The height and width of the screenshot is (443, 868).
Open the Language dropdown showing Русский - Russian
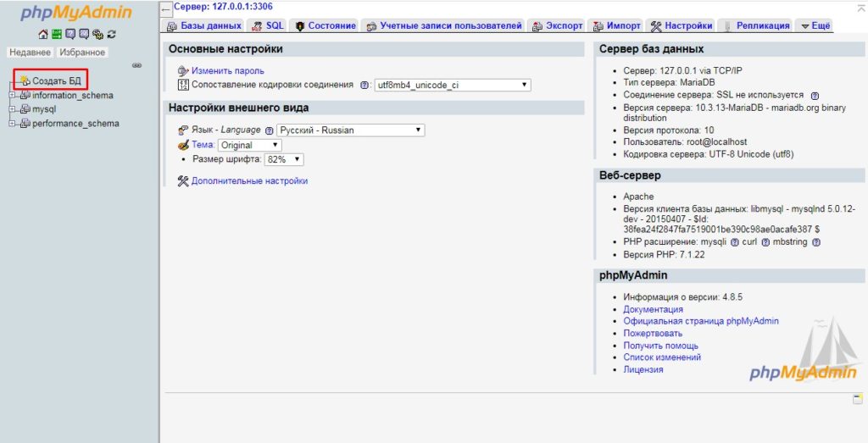click(x=350, y=130)
